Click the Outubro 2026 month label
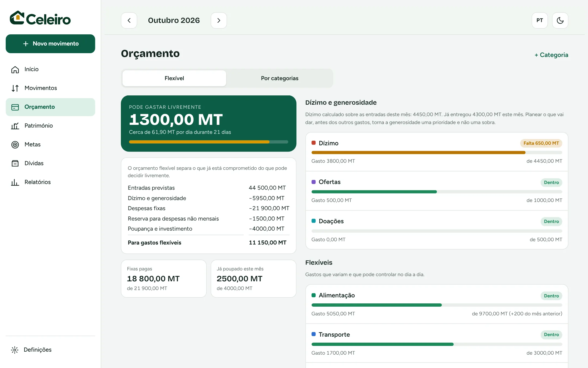This screenshot has height=368, width=588. coord(174,20)
